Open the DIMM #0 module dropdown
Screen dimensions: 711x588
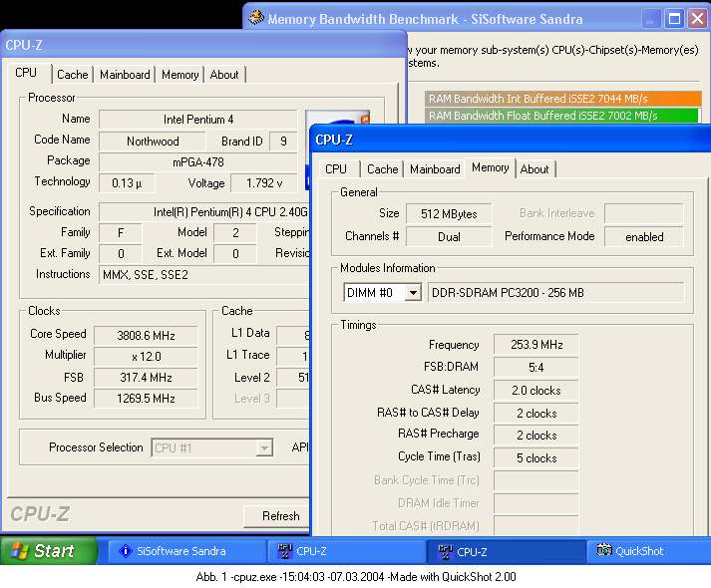coord(413,293)
